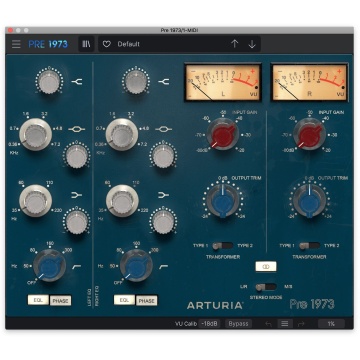
Task: Open VU Calib -18dB value selector
Action: (x=209, y=324)
